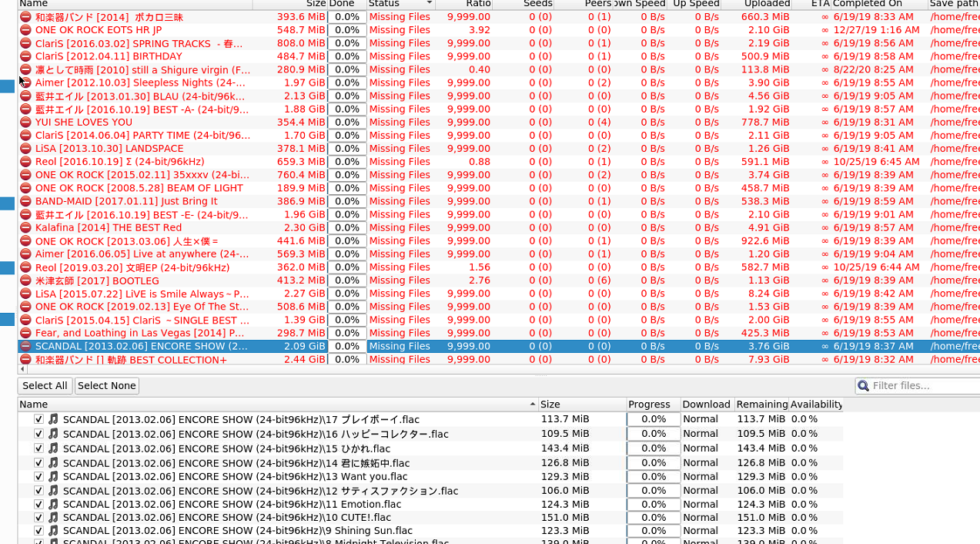Click Done progress bar of Reol 文明EP torrent
The width and height of the screenshot is (980, 544).
(347, 267)
